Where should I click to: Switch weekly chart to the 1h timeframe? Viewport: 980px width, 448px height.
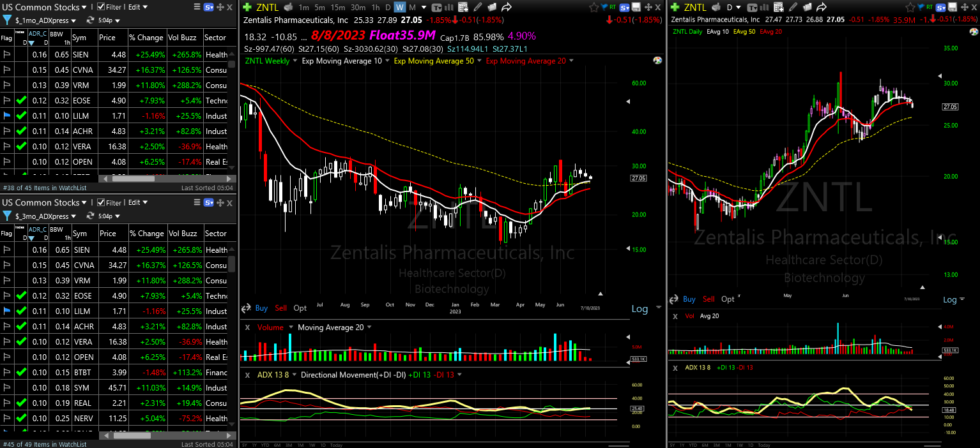point(376,7)
